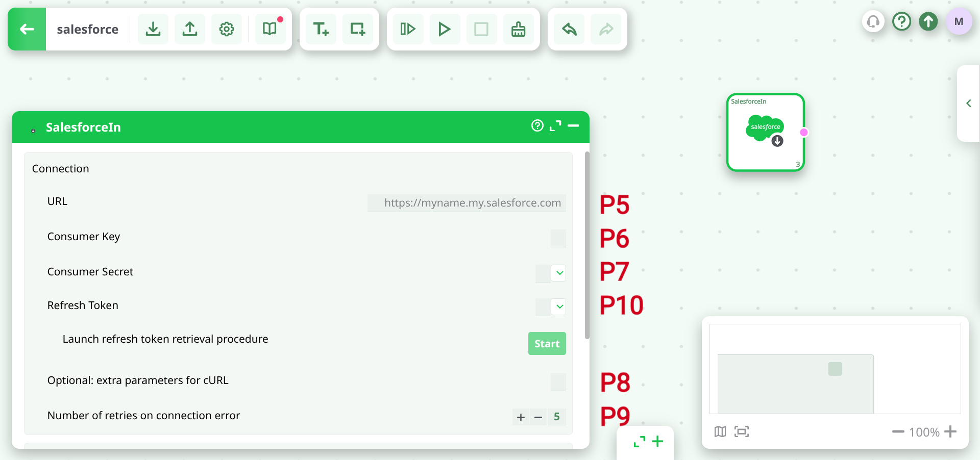980x460 pixels.
Task: Click the step-run playback icon
Action: click(408, 29)
